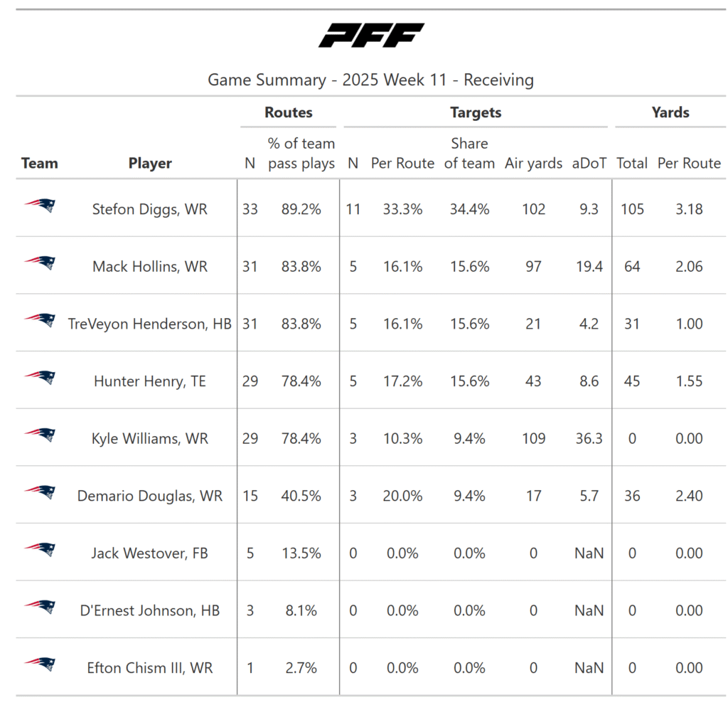Click the Patriots logo beside Mack Hollins
Screen dimensions: 728x705
point(40,263)
